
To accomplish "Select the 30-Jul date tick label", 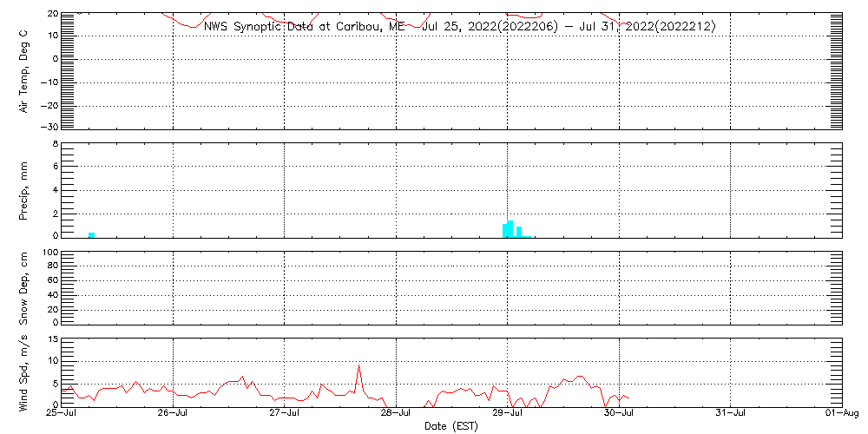I will (x=619, y=414).
